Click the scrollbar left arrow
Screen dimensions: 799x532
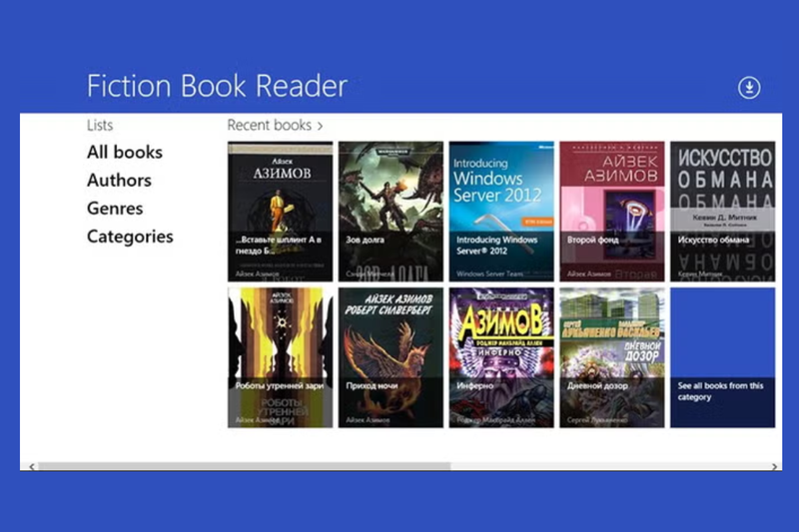coord(32,466)
